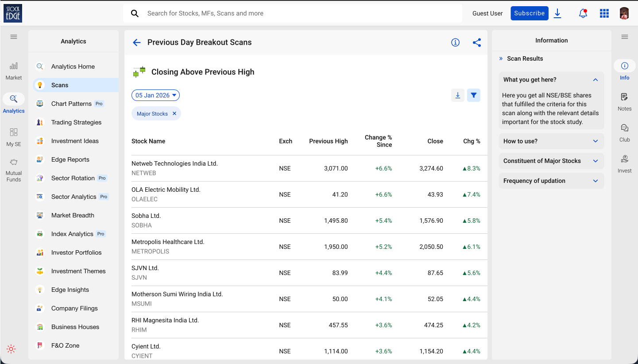Toggle the filter button above the table

[x=474, y=95]
